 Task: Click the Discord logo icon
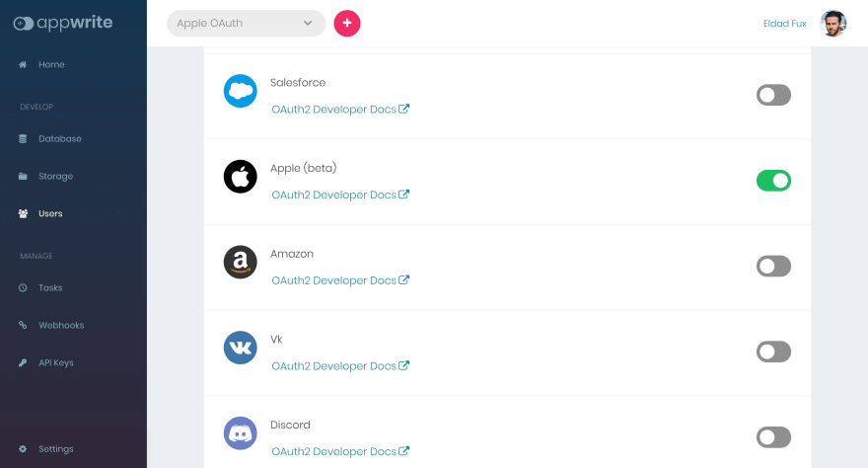click(x=241, y=433)
